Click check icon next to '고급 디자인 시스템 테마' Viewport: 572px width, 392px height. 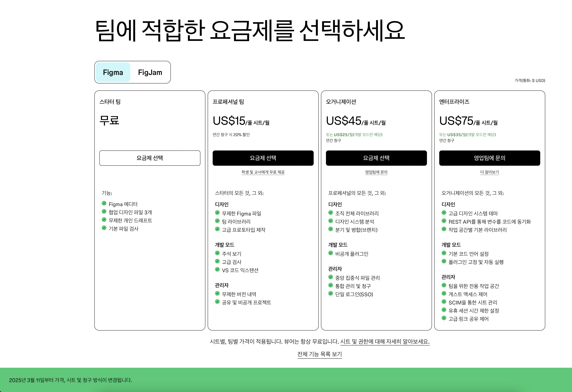[x=444, y=213]
